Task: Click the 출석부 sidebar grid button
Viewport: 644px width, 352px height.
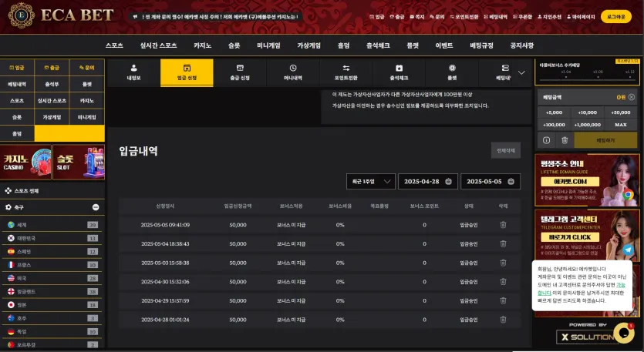Action: (x=52, y=84)
